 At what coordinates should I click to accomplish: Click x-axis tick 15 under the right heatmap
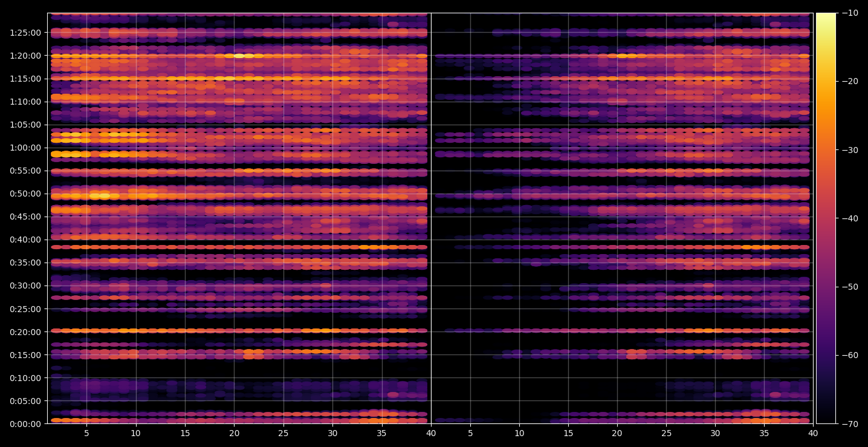(568, 433)
